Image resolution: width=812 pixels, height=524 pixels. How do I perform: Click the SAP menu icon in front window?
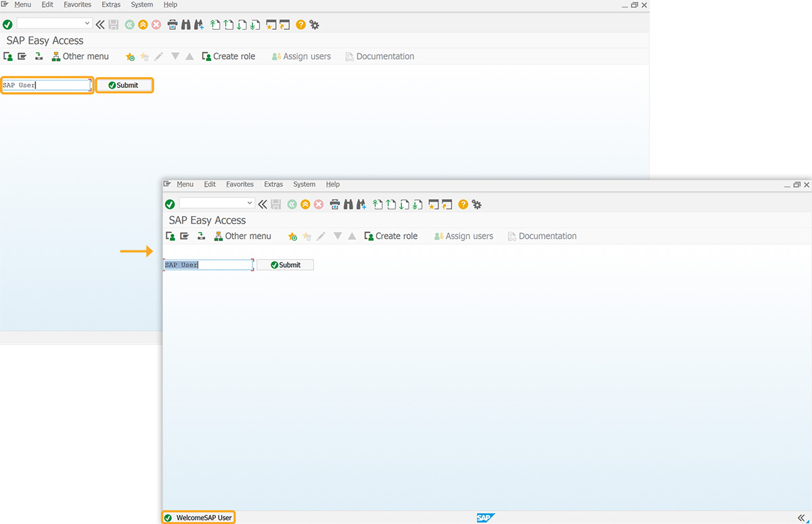[x=184, y=236]
